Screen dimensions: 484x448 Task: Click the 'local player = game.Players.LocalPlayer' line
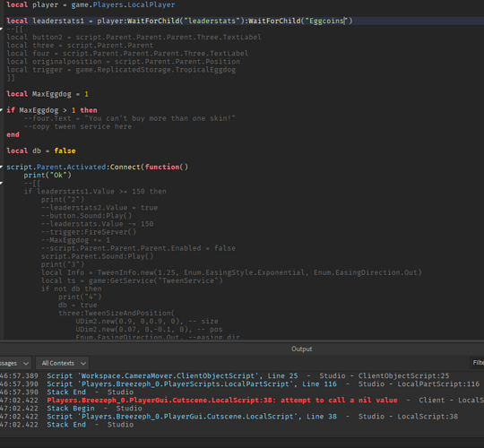pos(91,4)
